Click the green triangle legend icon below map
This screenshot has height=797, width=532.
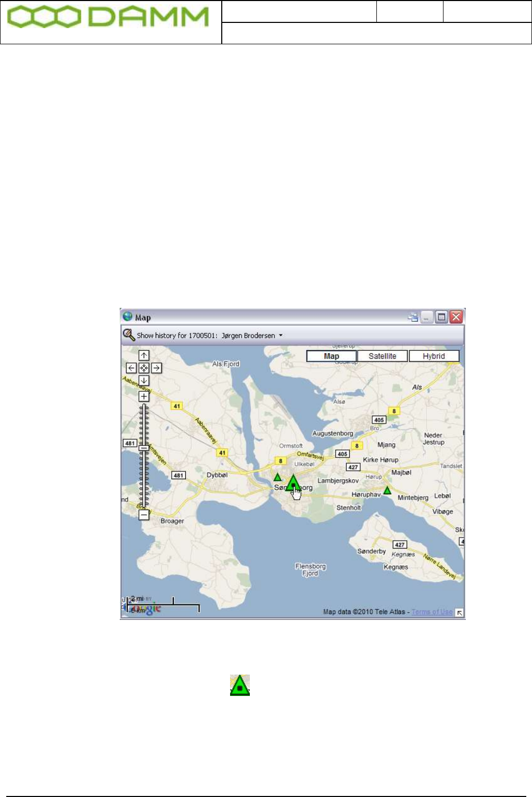pos(240,686)
